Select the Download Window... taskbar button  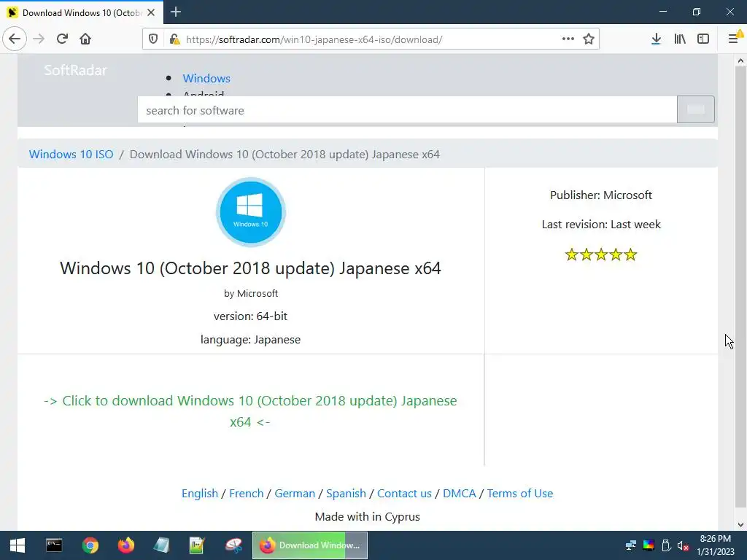[309, 545]
